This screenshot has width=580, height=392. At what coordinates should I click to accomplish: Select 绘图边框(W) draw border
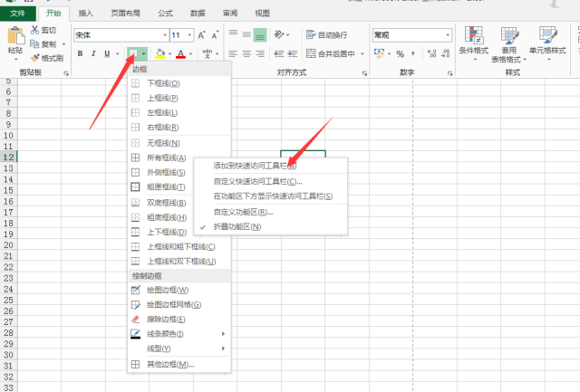pos(179,290)
